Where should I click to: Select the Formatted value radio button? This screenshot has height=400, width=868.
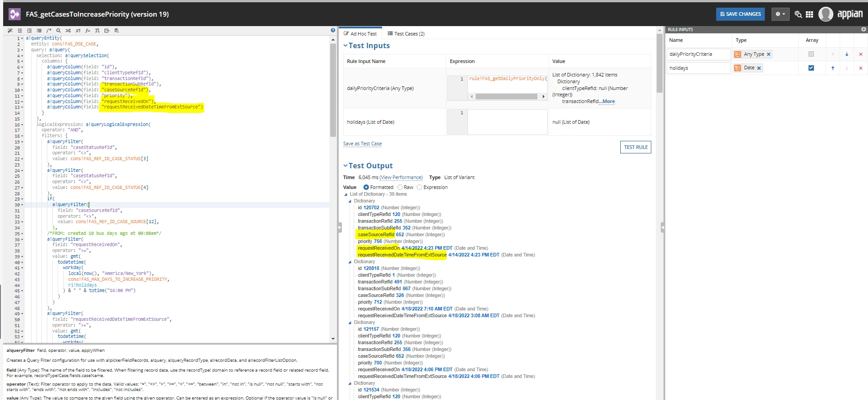point(366,187)
